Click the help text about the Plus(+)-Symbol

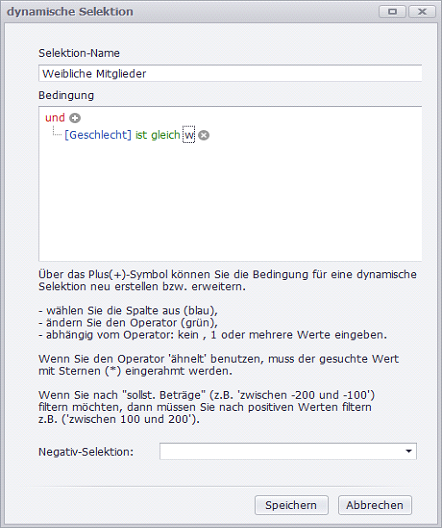(x=228, y=280)
